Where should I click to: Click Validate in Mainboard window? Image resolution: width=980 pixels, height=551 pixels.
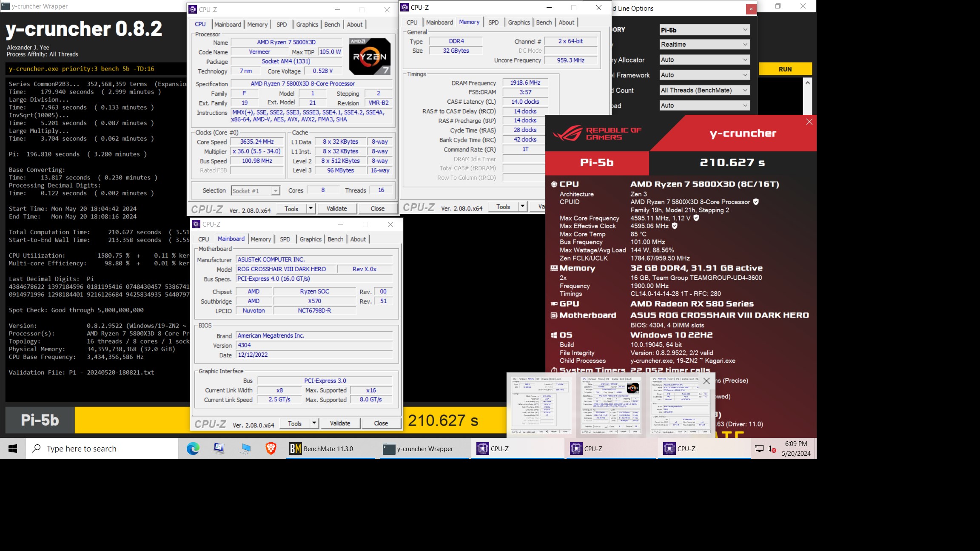(x=340, y=423)
